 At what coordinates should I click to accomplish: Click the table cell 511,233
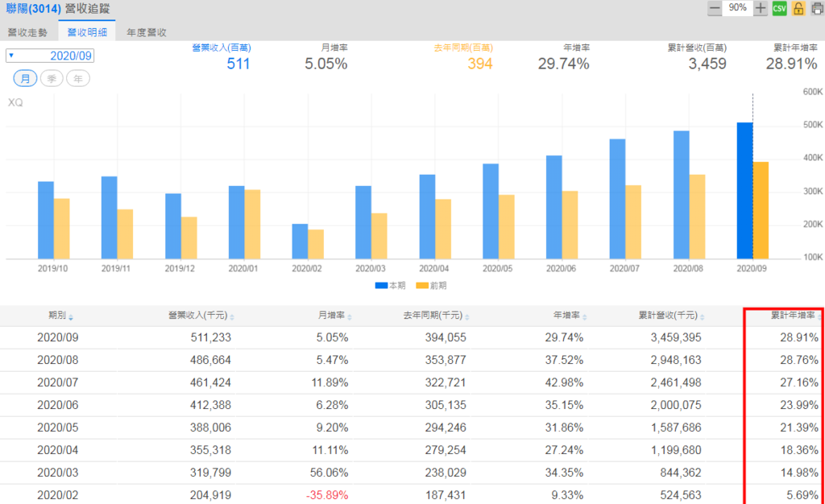click(210, 337)
